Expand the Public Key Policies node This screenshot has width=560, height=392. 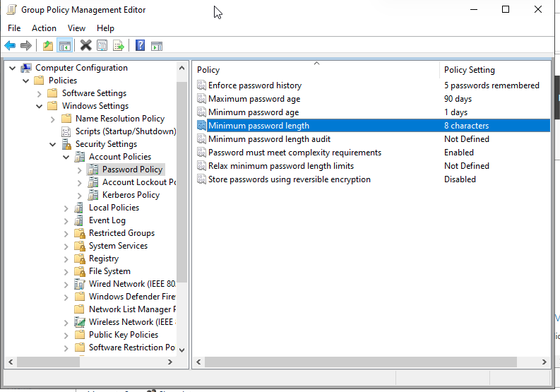(66, 335)
